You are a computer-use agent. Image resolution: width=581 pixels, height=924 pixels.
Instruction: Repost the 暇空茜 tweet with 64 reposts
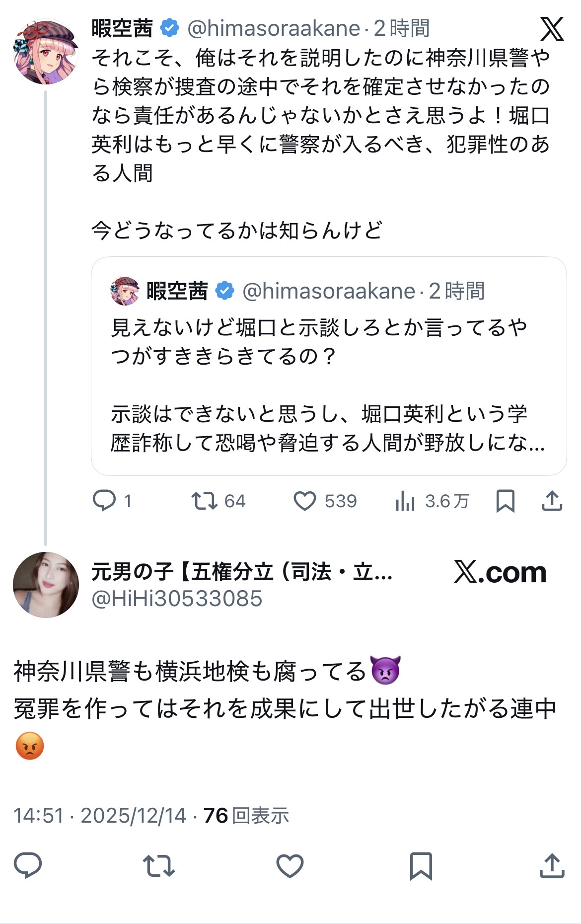click(205, 501)
